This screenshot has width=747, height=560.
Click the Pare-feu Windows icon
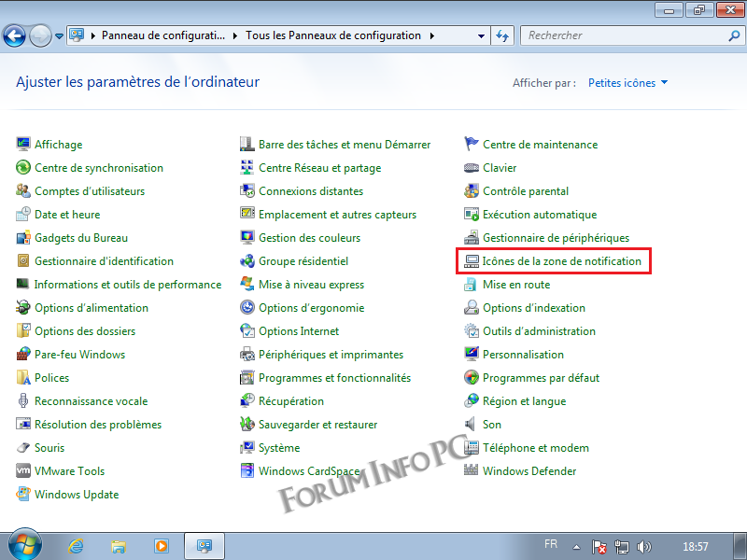coord(22,354)
